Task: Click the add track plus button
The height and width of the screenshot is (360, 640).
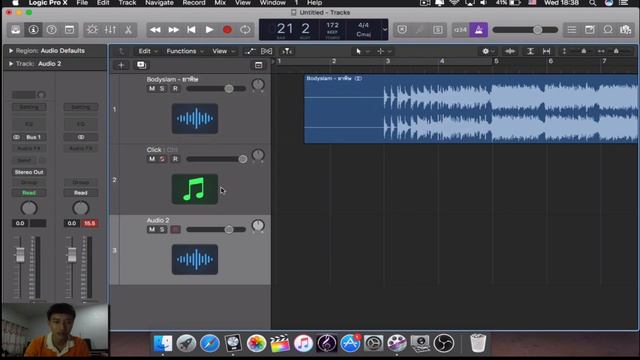Action: 121,65
